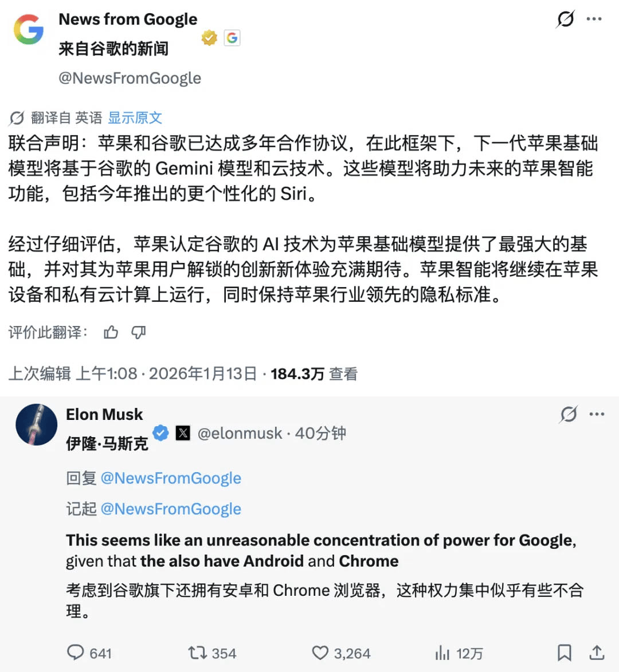The height and width of the screenshot is (672, 619).
Task: Open @NewsFromGoogle mention in the reply line
Action: [x=171, y=478]
